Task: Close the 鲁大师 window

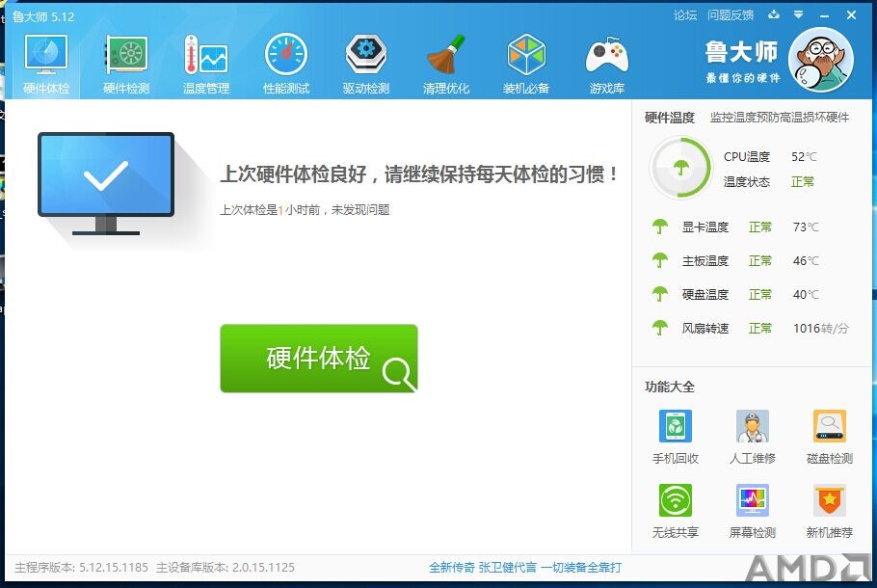Action: click(x=851, y=15)
